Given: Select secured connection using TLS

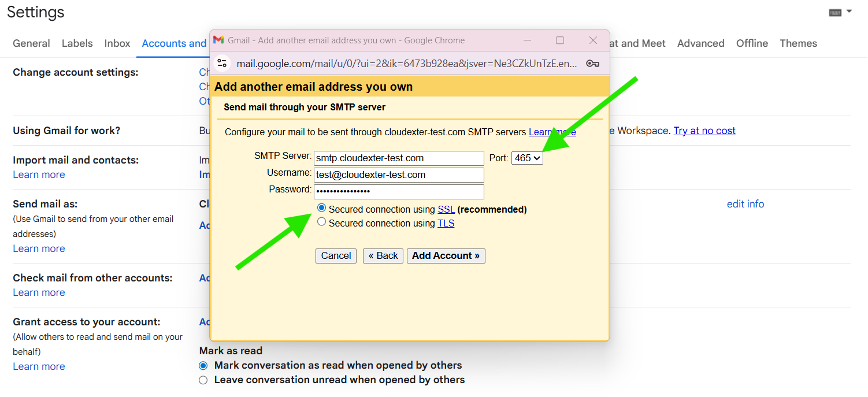Looking at the screenshot, I should (321, 222).
